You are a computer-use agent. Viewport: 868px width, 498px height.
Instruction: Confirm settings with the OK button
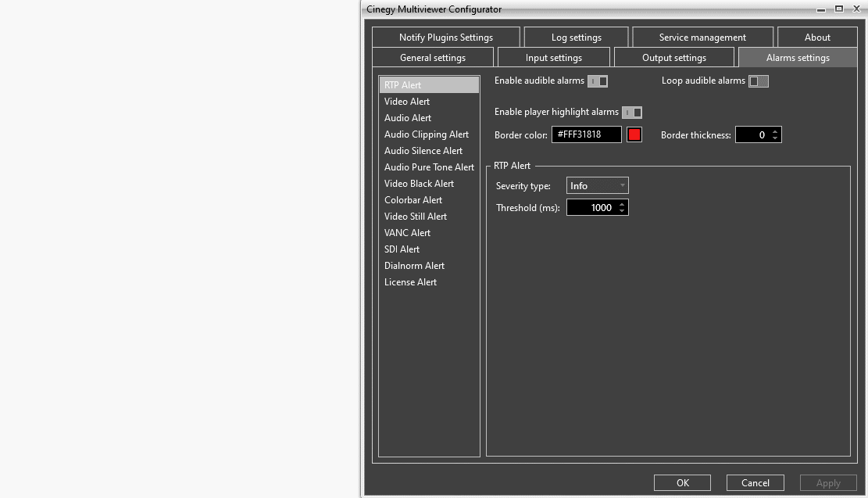tap(683, 483)
